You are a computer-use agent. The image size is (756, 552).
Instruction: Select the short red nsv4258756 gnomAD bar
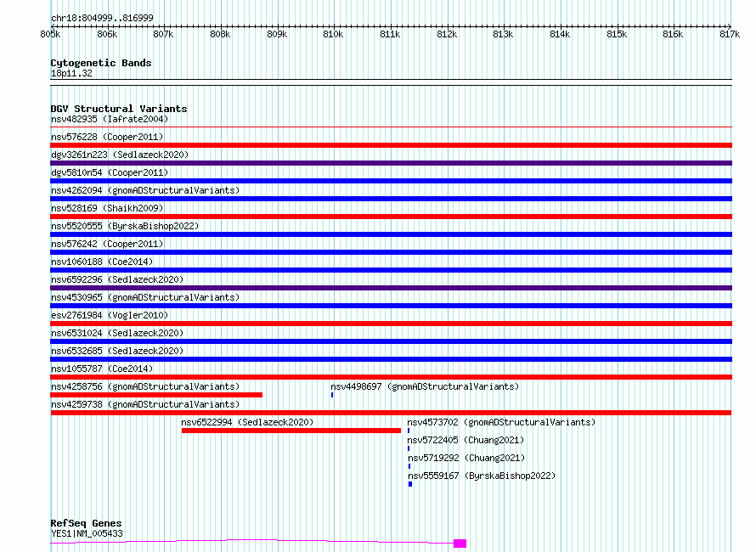click(x=156, y=395)
